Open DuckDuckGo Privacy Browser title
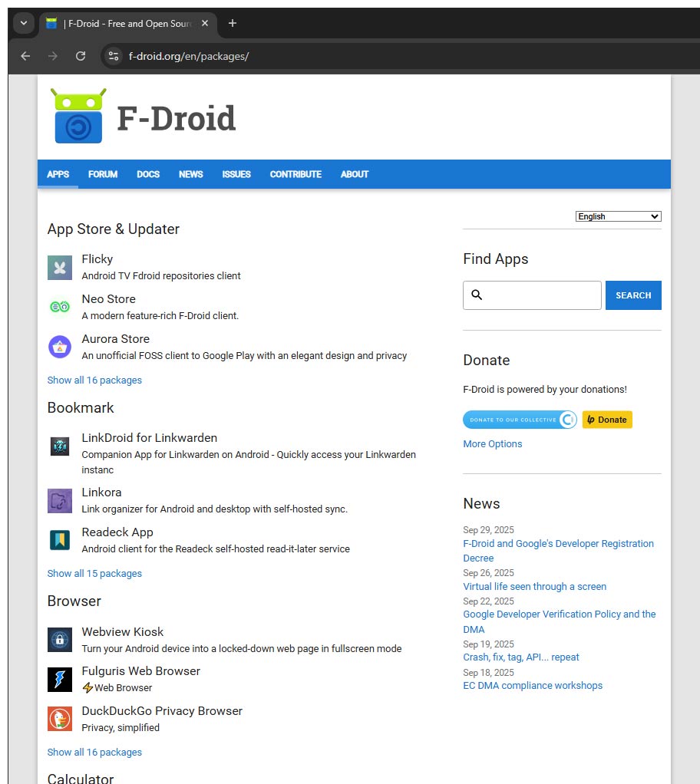Screen dimensions: 700x784 coord(162,711)
